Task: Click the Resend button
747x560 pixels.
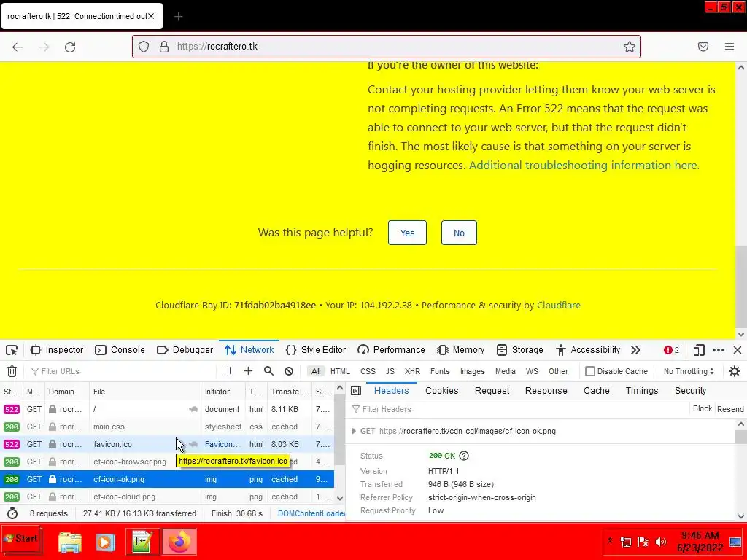Action: click(x=729, y=409)
